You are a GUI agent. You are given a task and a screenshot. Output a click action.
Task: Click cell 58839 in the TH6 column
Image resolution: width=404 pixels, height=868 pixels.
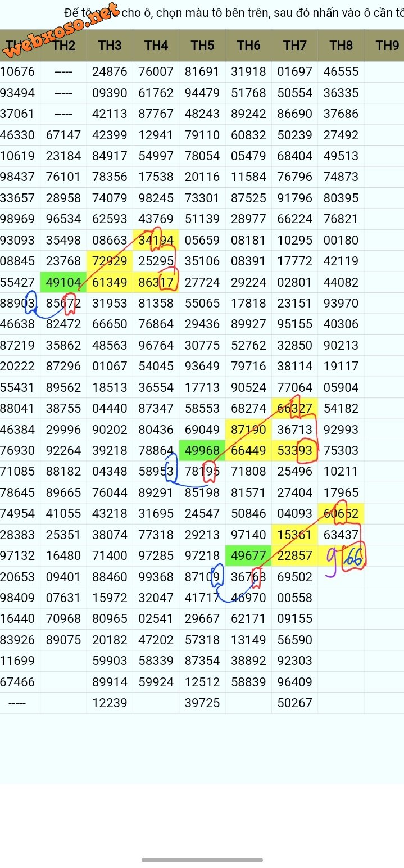[x=248, y=682]
